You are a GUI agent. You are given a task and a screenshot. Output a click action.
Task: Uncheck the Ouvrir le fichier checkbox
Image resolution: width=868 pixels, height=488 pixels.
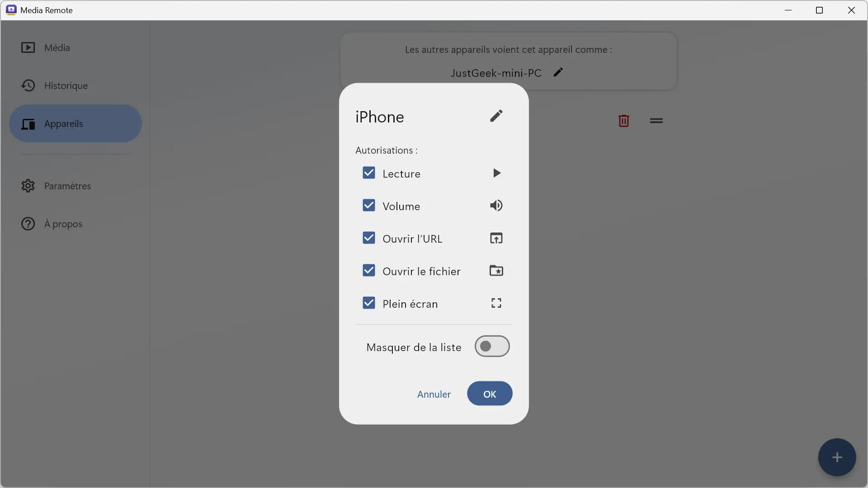[x=369, y=271]
